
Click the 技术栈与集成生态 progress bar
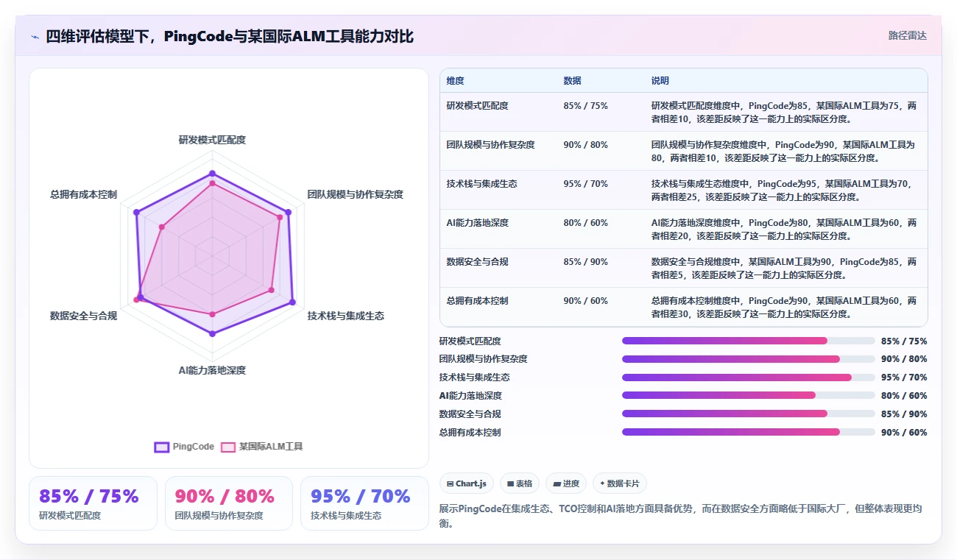click(x=749, y=378)
